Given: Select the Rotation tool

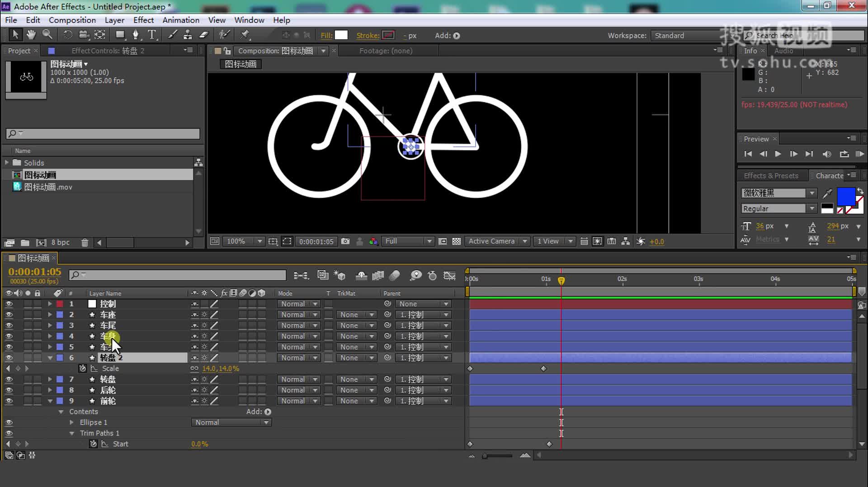Looking at the screenshot, I should pos(68,35).
